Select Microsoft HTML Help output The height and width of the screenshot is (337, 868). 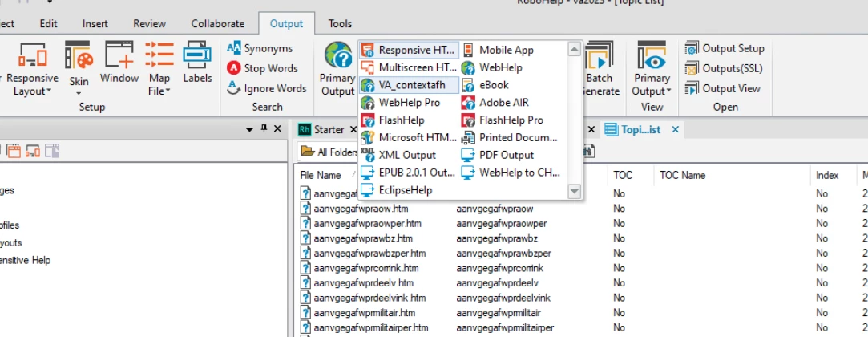[x=409, y=137]
